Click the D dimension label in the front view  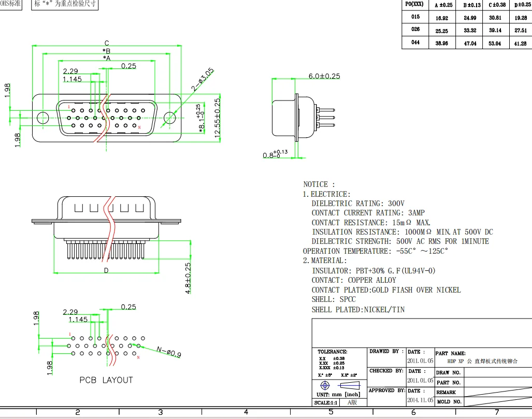[x=106, y=270]
